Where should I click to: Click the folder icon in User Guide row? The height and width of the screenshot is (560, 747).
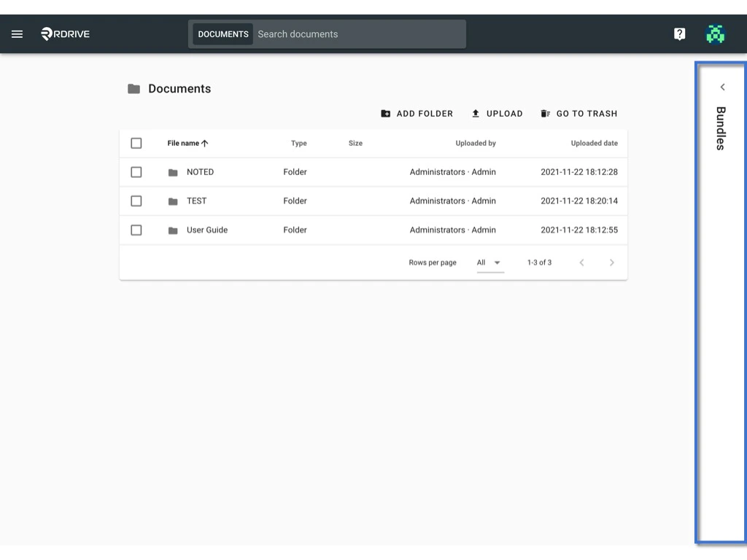173,230
